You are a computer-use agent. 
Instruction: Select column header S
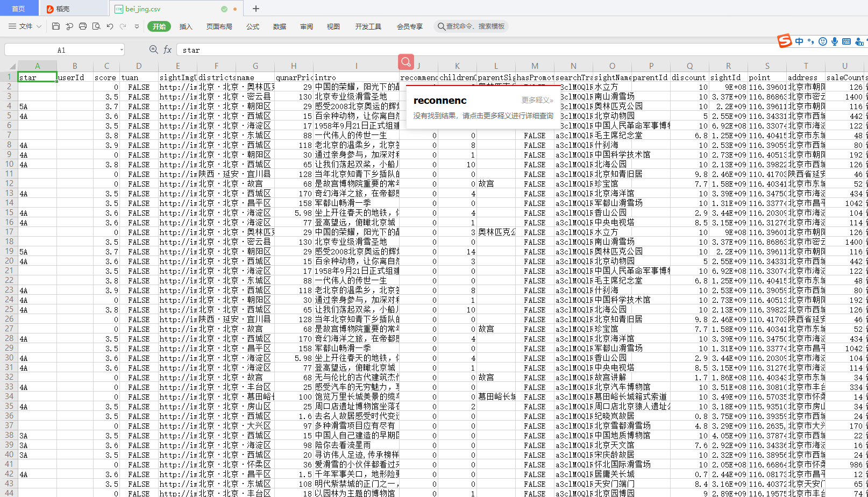(x=767, y=66)
